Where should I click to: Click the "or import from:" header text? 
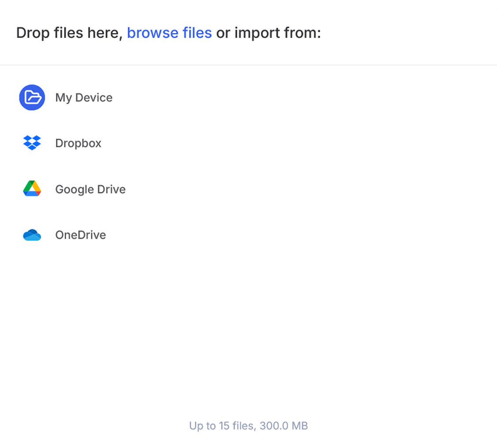[269, 33]
